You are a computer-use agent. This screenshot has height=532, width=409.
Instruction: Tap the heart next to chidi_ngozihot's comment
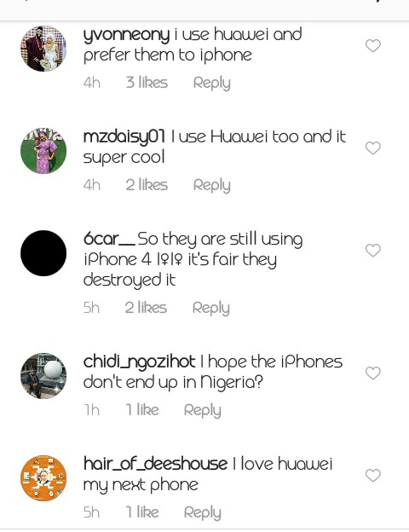pos(372,373)
